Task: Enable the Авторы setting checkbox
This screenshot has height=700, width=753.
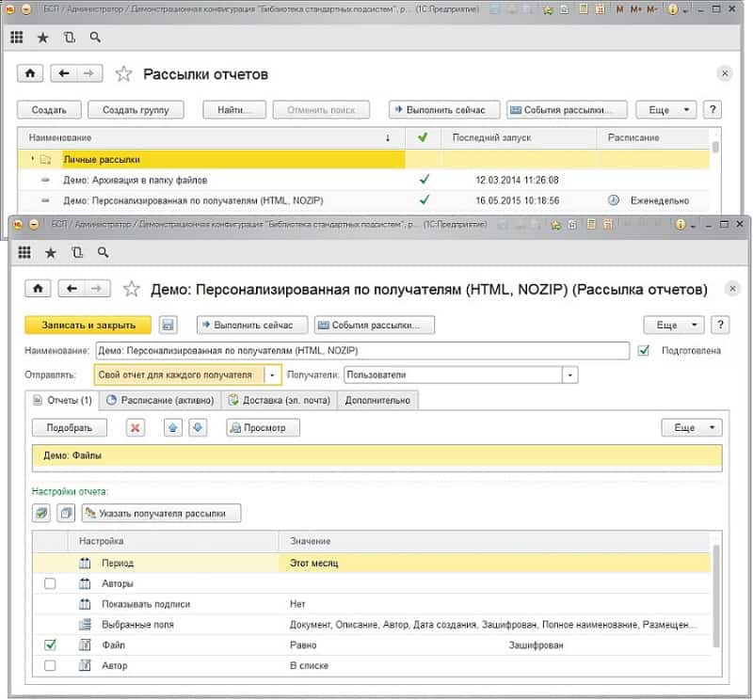Action: coord(50,584)
